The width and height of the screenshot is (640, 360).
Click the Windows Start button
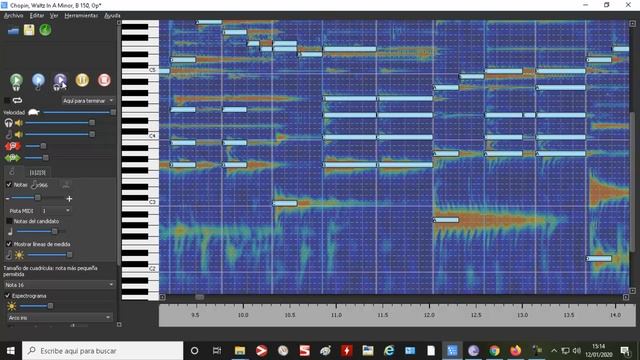11,351
